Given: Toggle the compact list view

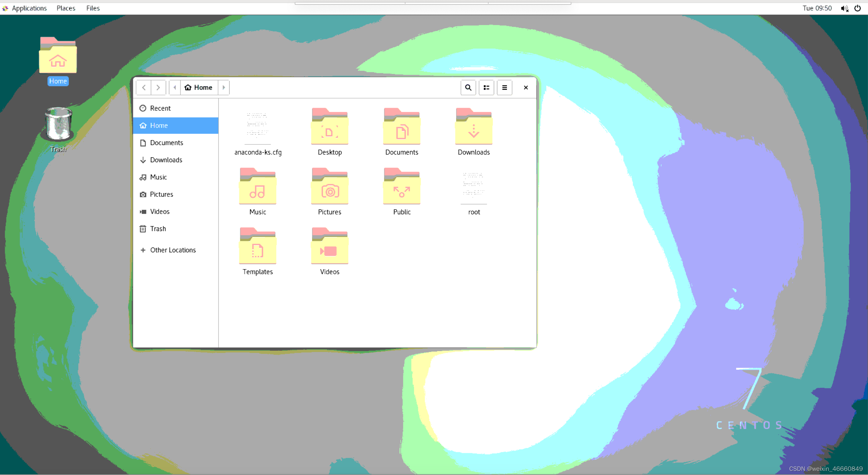Looking at the screenshot, I should coord(486,87).
